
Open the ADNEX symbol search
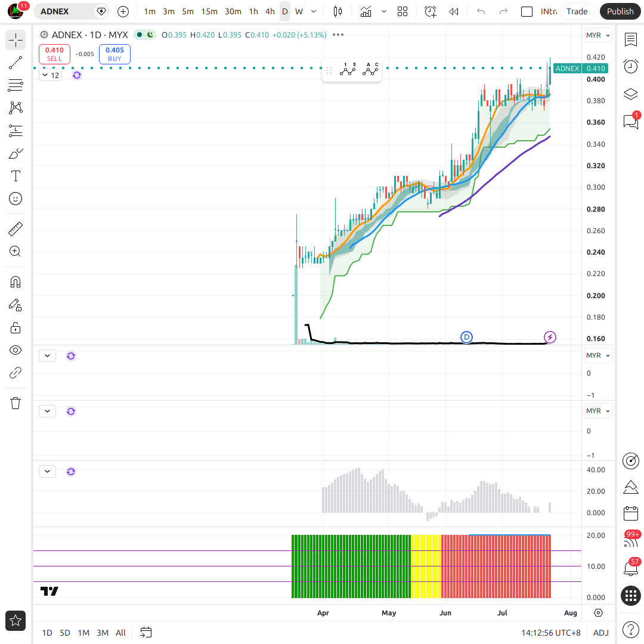pyautogui.click(x=63, y=11)
